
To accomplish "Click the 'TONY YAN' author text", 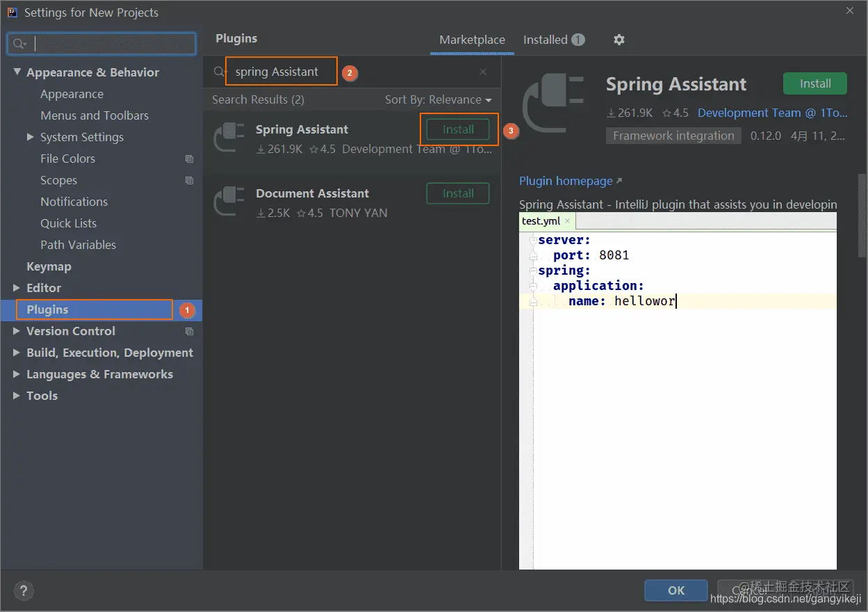I will click(x=359, y=213).
